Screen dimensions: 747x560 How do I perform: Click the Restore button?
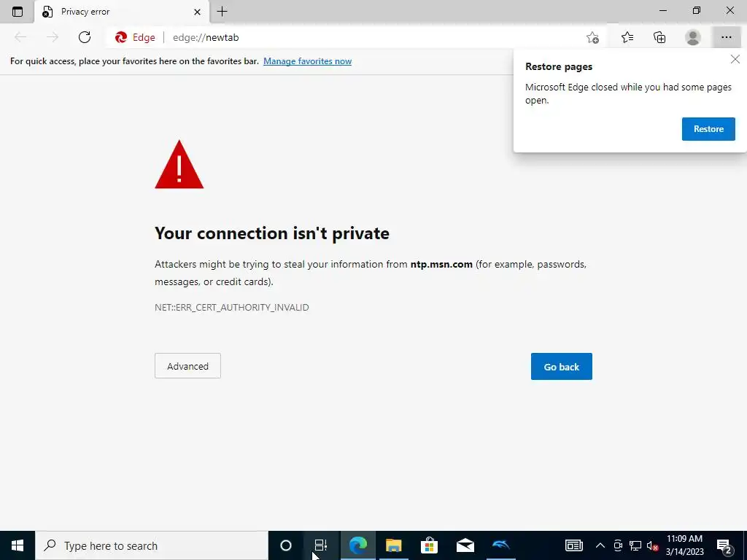[708, 129]
